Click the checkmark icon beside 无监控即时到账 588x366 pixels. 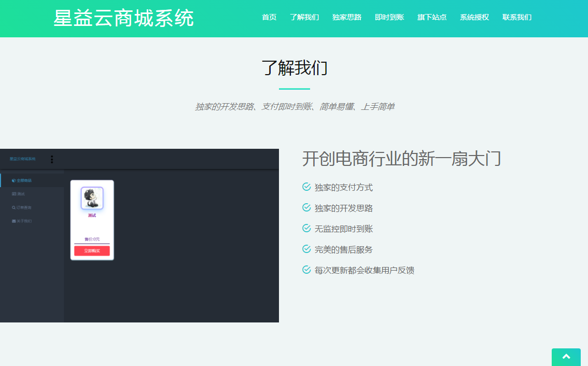(305, 228)
